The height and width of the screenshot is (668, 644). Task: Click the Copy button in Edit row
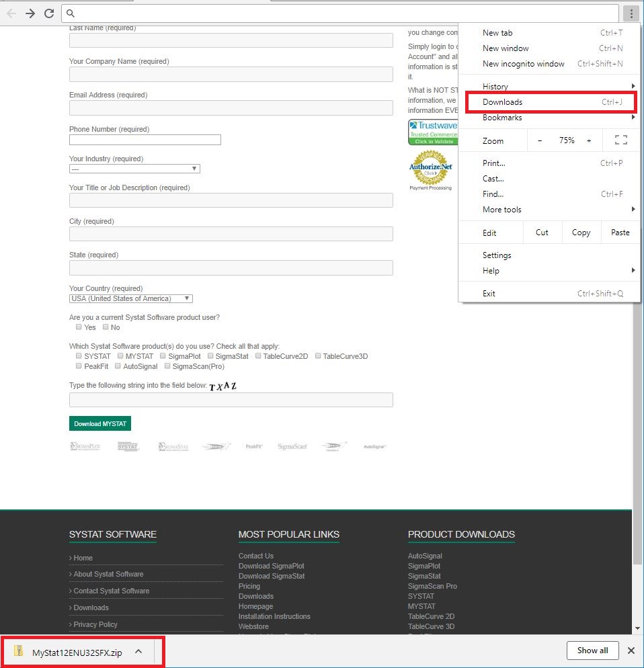581,232
